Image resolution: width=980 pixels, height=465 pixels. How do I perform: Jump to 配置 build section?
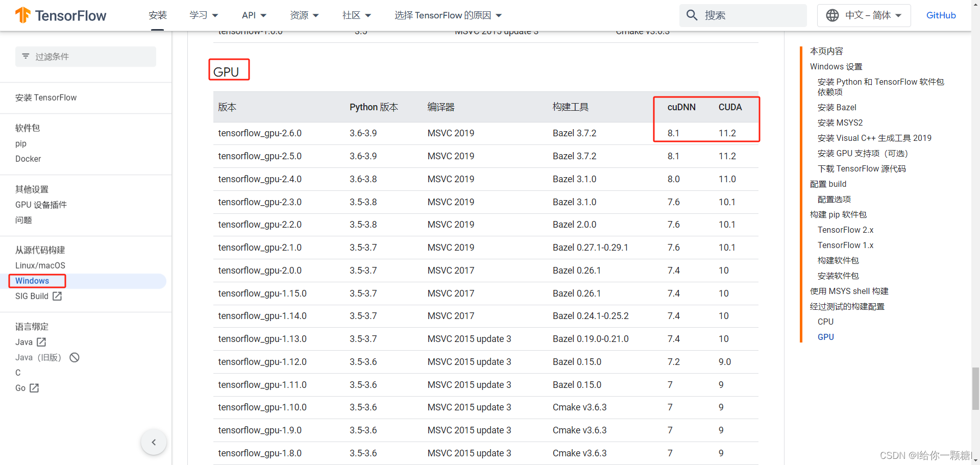(x=828, y=184)
